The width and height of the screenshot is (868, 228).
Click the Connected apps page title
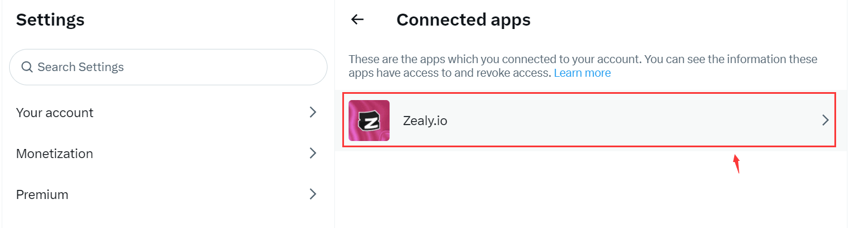coord(463,20)
